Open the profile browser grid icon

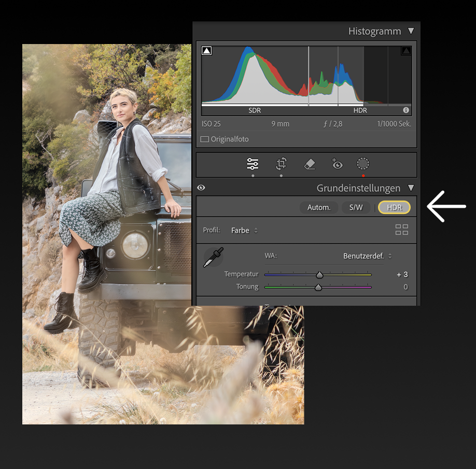tap(402, 230)
